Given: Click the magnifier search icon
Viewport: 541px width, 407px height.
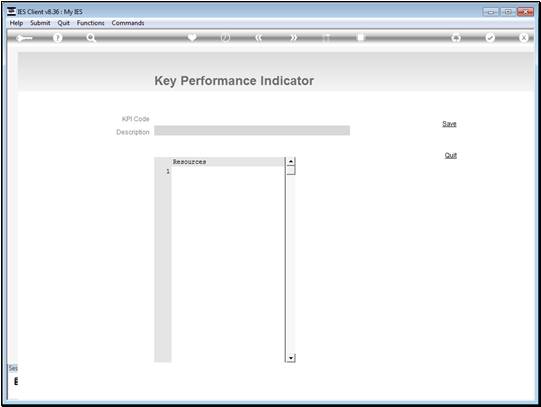Looking at the screenshot, I should tap(91, 38).
